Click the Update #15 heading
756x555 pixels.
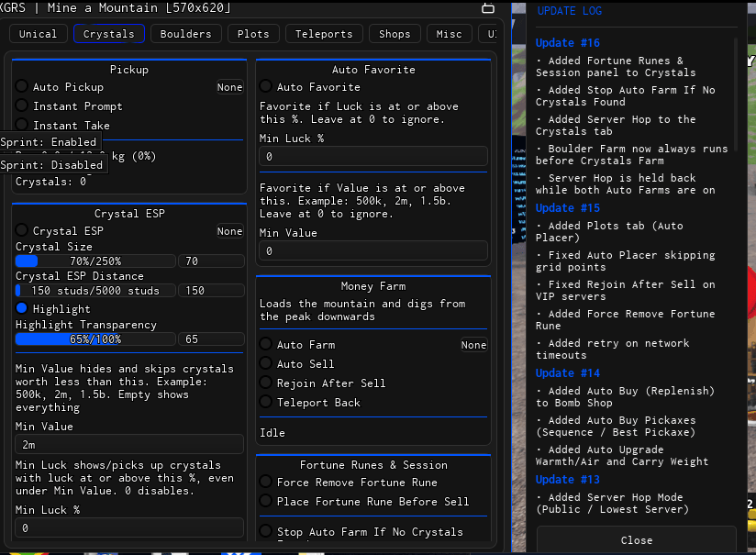pos(568,208)
